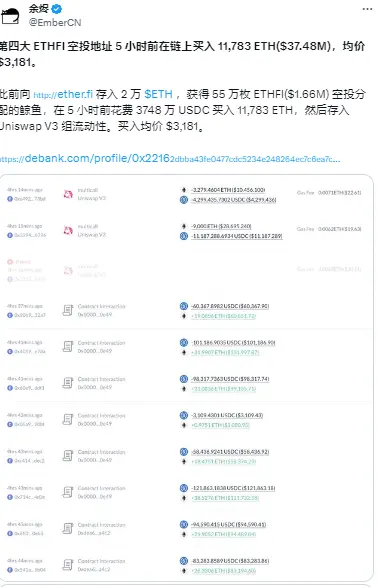
Task: Click USDC token icon beside -4,299,435.7302 USDC
Action: (x=184, y=200)
